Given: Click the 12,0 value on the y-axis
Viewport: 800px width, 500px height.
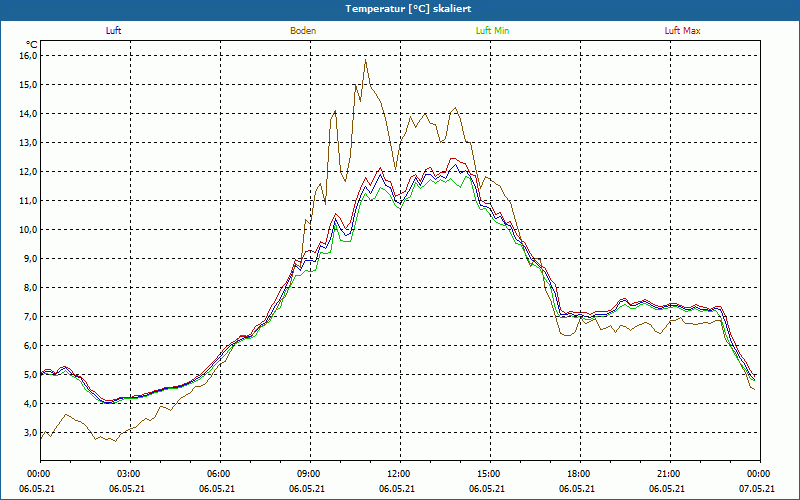Looking at the screenshot, I should pyautogui.click(x=29, y=171).
